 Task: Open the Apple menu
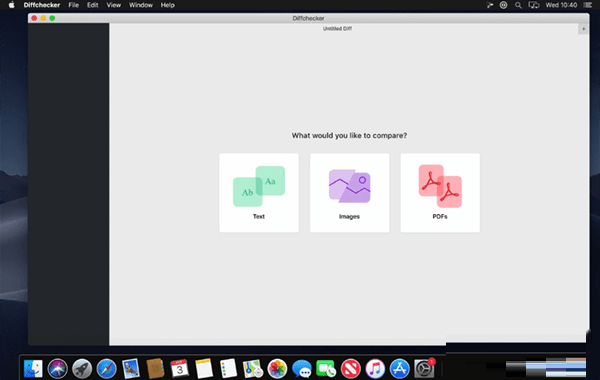[11, 5]
